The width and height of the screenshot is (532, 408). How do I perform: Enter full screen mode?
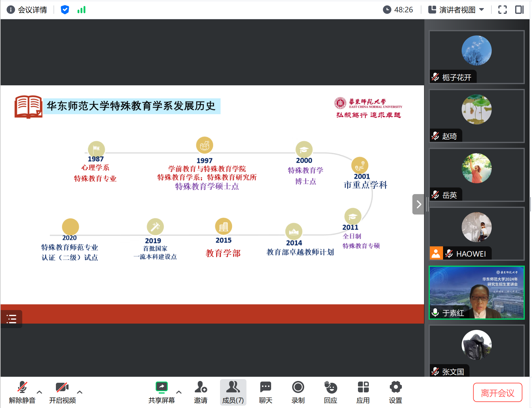click(x=502, y=10)
